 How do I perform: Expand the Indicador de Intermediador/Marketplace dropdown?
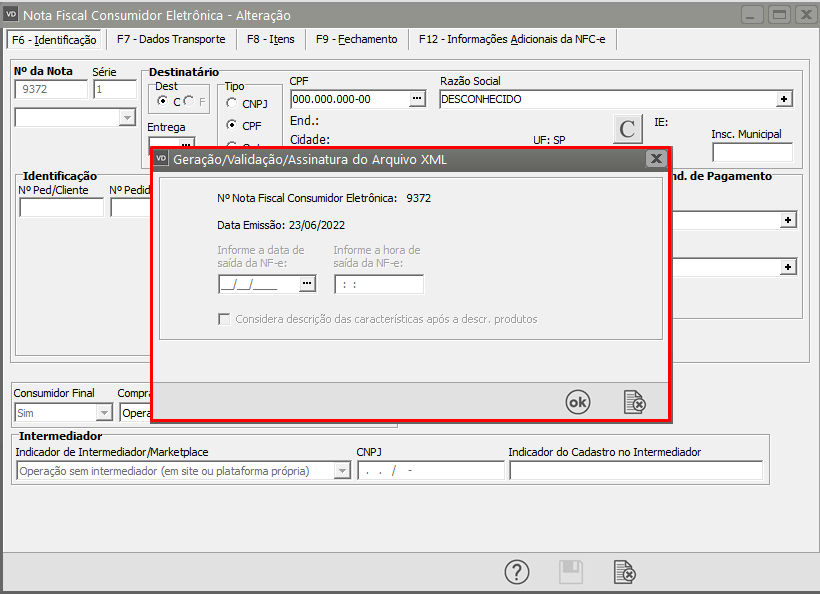coord(341,471)
